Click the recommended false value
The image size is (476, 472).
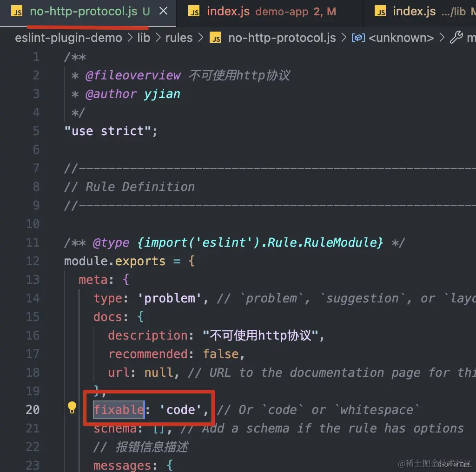coord(221,354)
